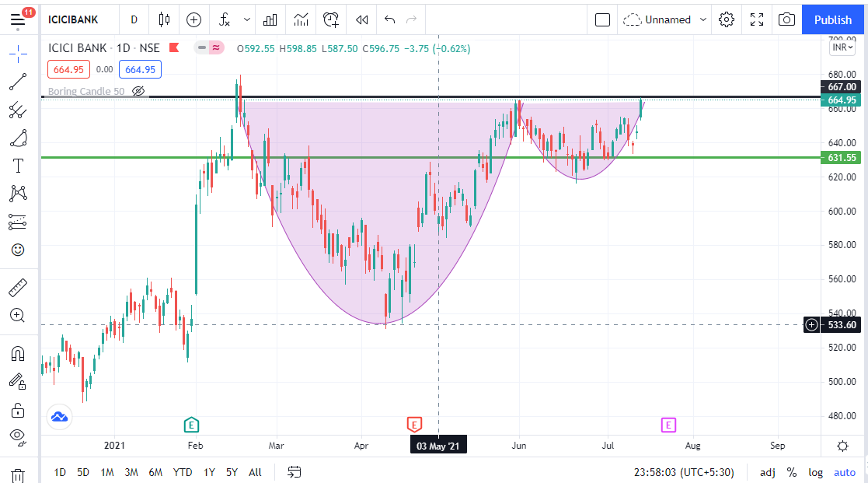This screenshot has width=868, height=483.
Task: Click the bar replay rewind icon
Action: click(x=361, y=19)
